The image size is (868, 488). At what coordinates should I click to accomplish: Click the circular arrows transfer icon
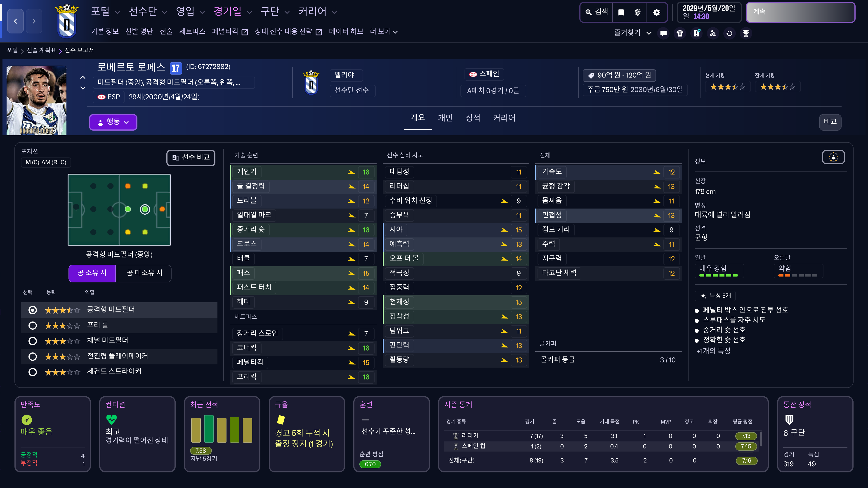pyautogui.click(x=729, y=33)
